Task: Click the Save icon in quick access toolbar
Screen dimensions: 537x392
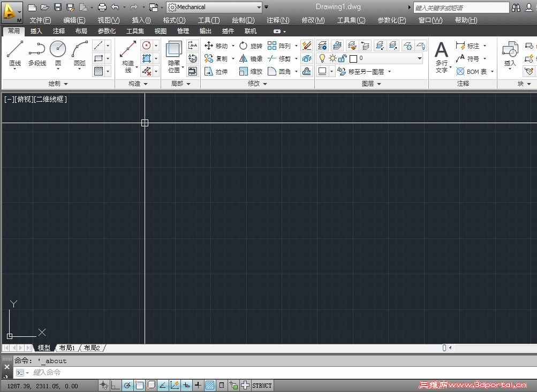Action: (57, 7)
